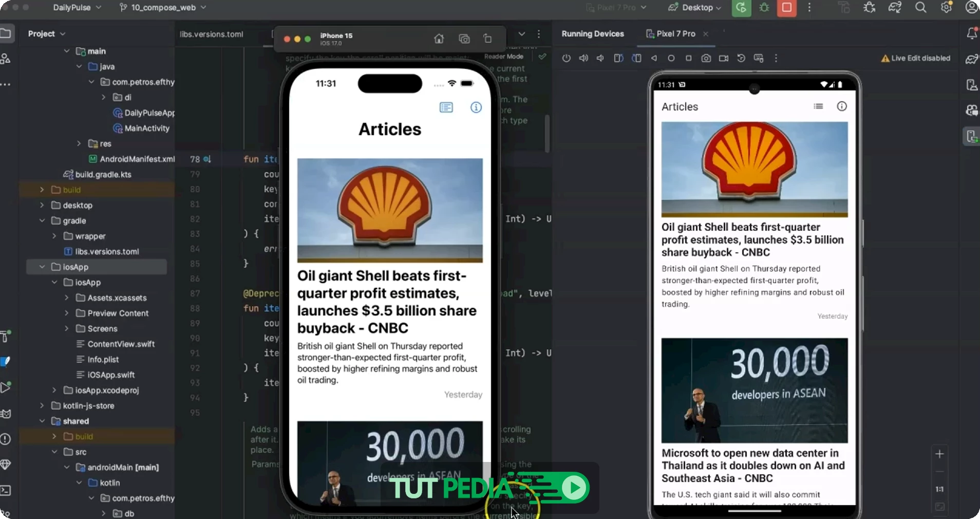Screen dimensions: 980x519
Task: Tap the emulator Back triangle
Action: 654,58
